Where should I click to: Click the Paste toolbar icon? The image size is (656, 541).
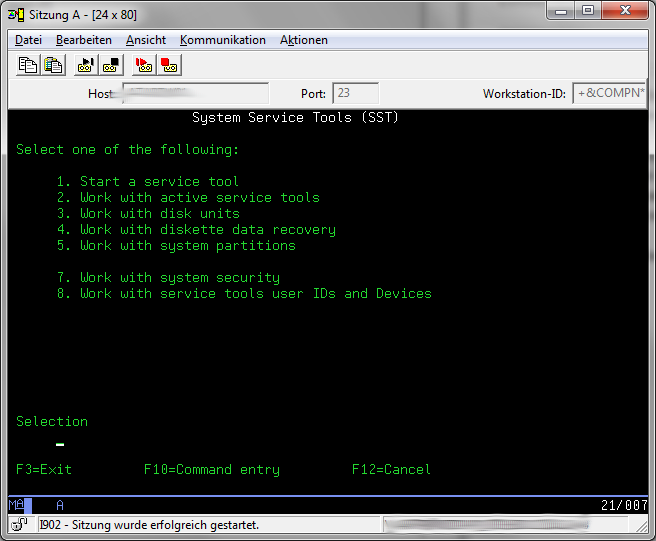tap(53, 65)
